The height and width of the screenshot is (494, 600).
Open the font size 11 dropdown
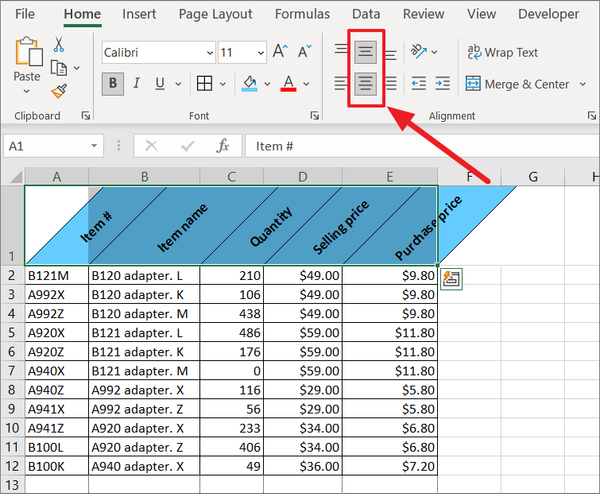coord(261,52)
